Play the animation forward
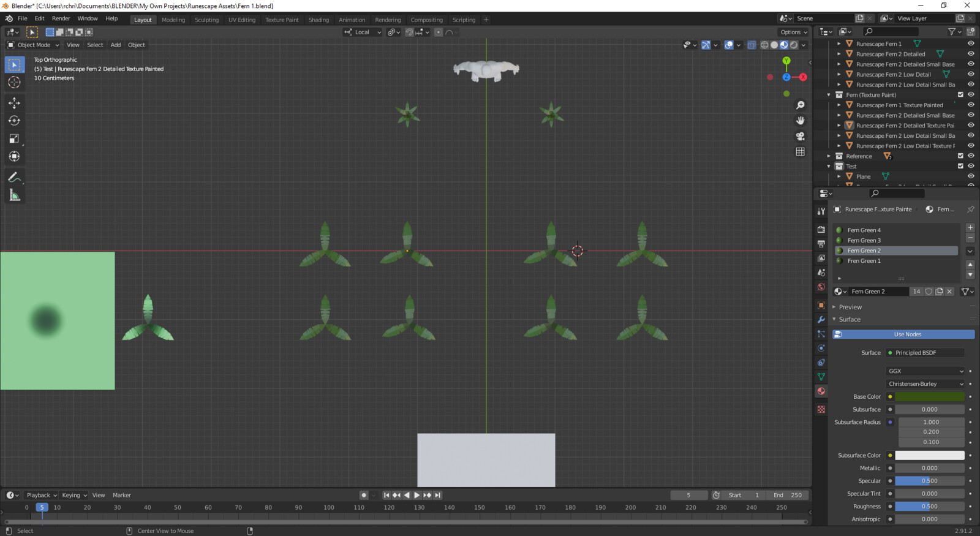This screenshot has width=980, height=536. 417,495
